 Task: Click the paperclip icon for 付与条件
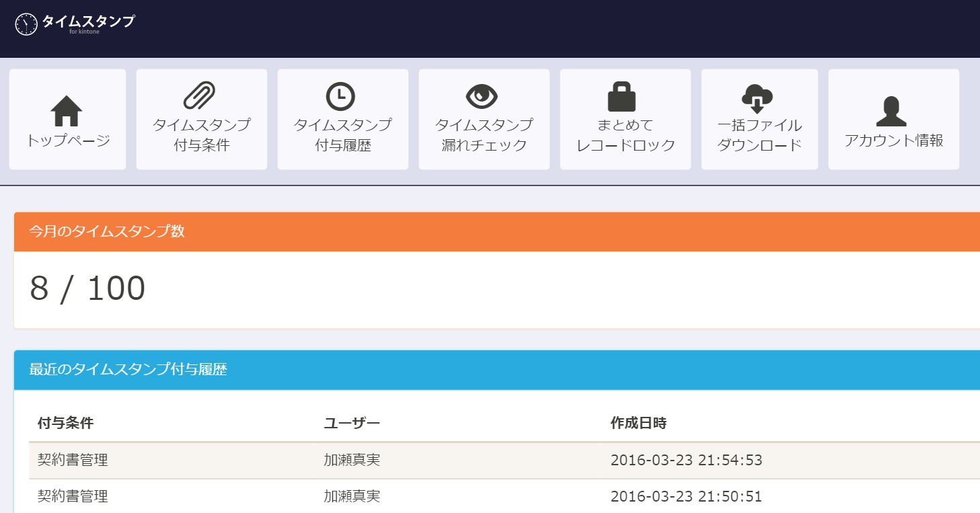point(200,95)
